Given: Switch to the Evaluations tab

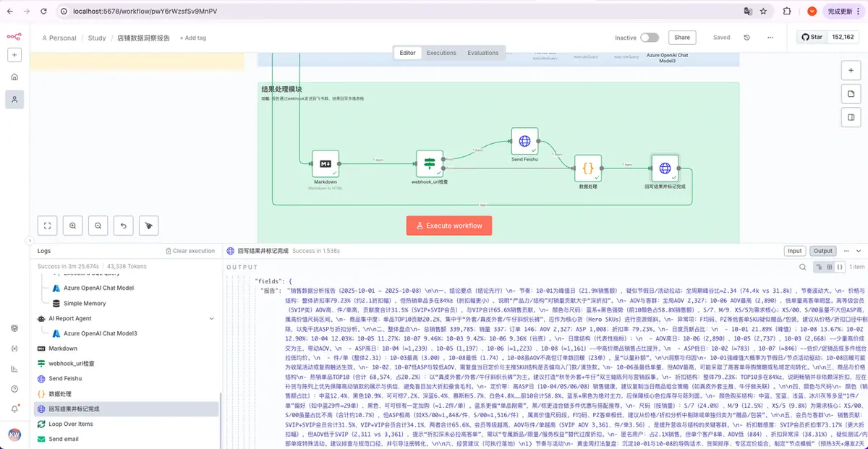Looking at the screenshot, I should 482,53.
